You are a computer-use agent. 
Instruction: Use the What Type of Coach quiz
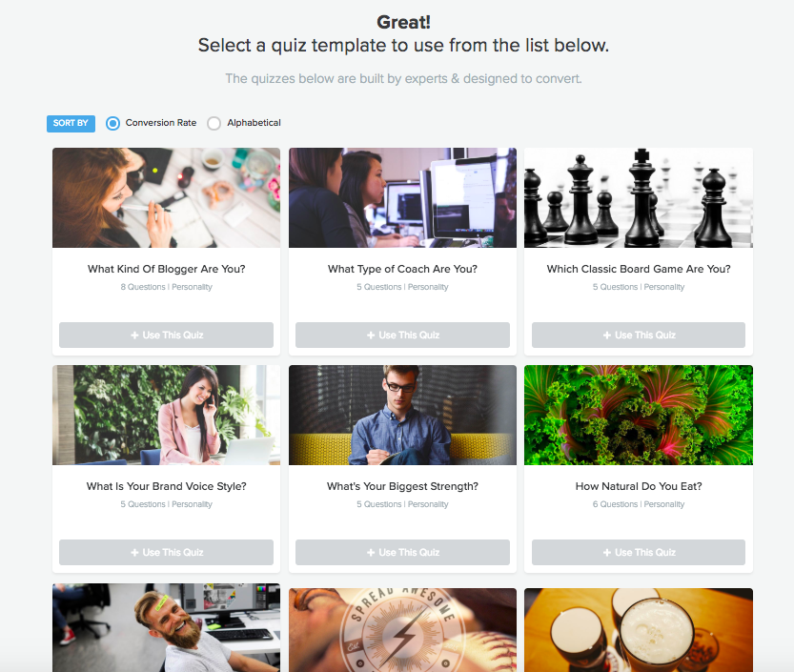(x=402, y=335)
